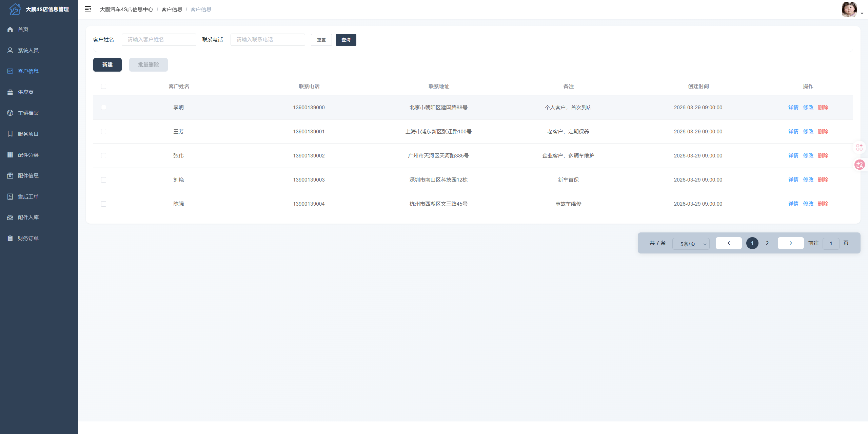Open 财务订单 menu item
This screenshot has width=868, height=434.
tap(39, 239)
